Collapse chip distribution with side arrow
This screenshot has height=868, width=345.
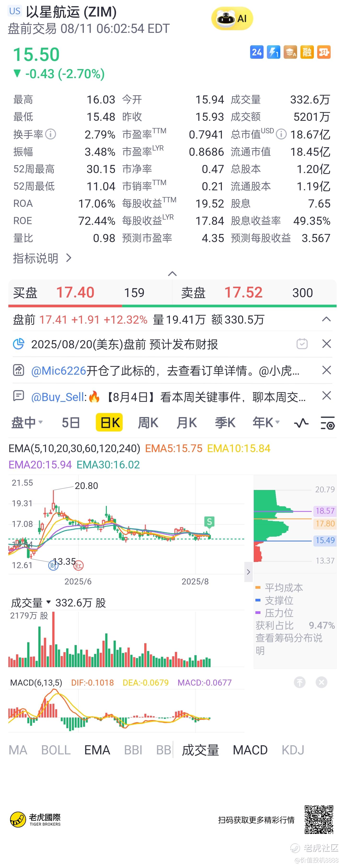pos(248,572)
